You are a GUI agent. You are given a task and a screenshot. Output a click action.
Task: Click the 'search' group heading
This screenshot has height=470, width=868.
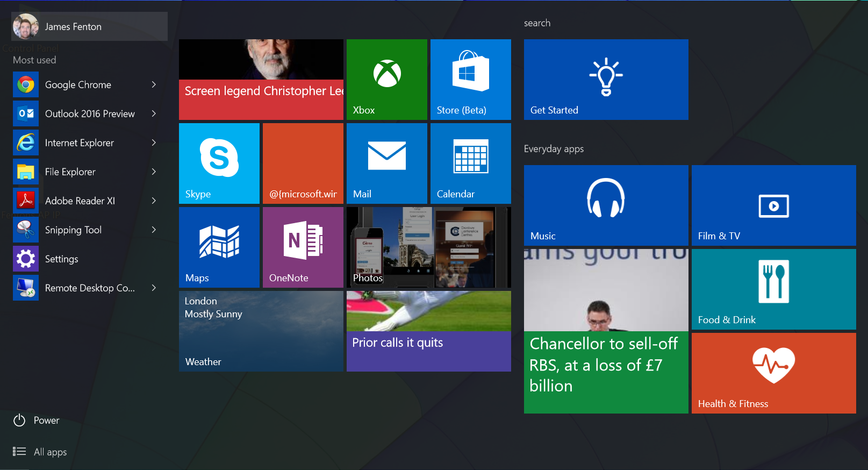[x=537, y=23]
